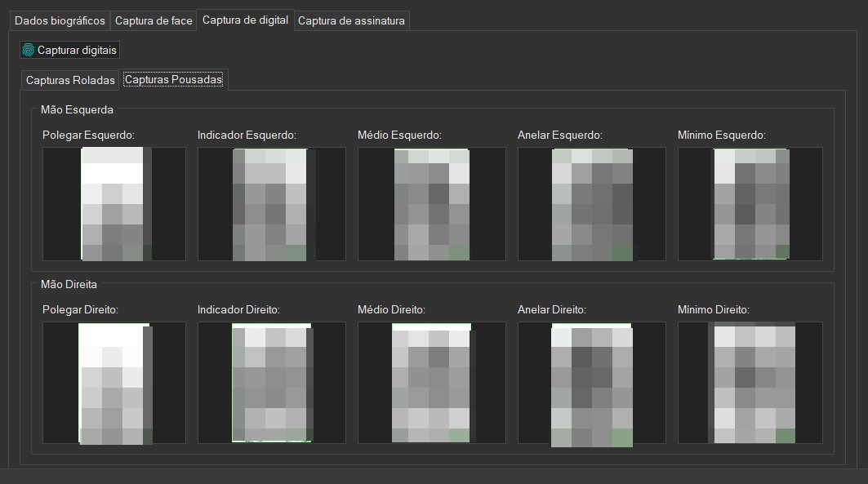
Task: Select the Indicador Esquerdo fingerprint image
Action: (272, 204)
